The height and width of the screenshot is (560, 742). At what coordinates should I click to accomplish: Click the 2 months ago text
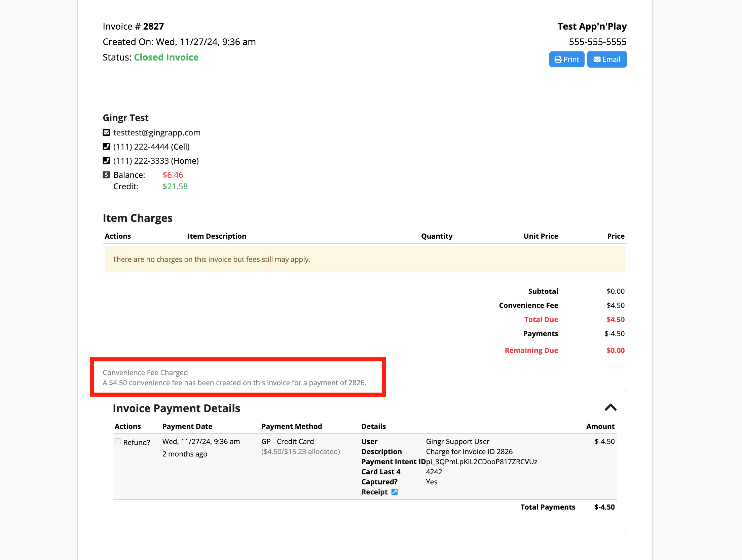[185, 454]
